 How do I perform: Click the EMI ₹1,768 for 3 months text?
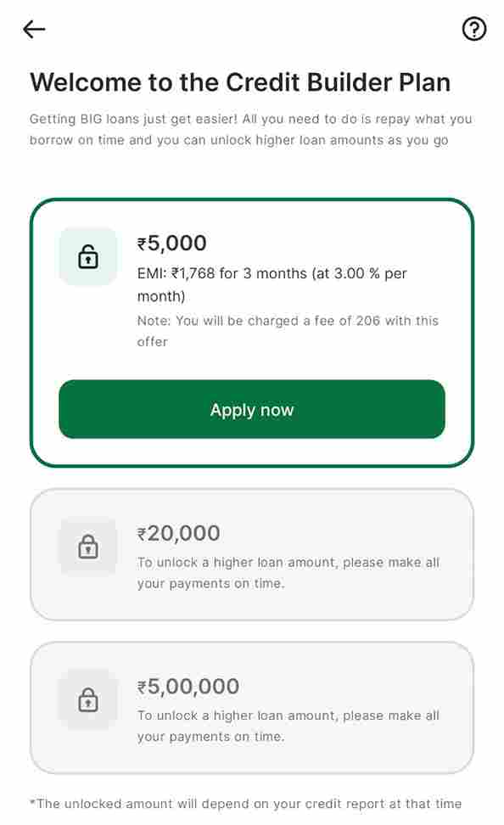(272, 284)
